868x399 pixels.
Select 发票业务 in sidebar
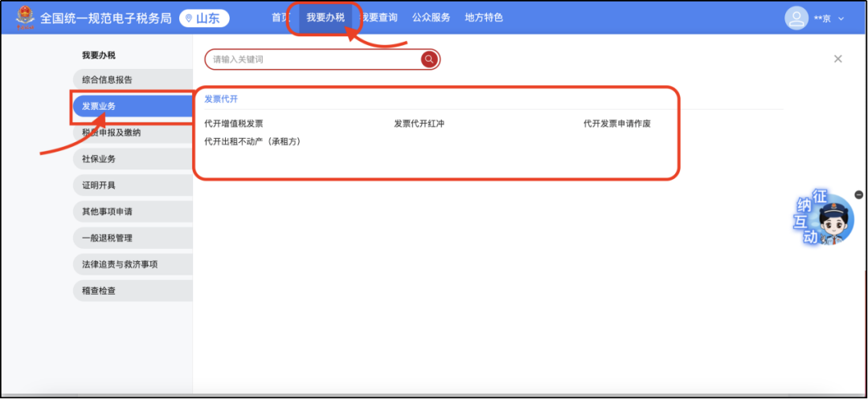coord(133,106)
